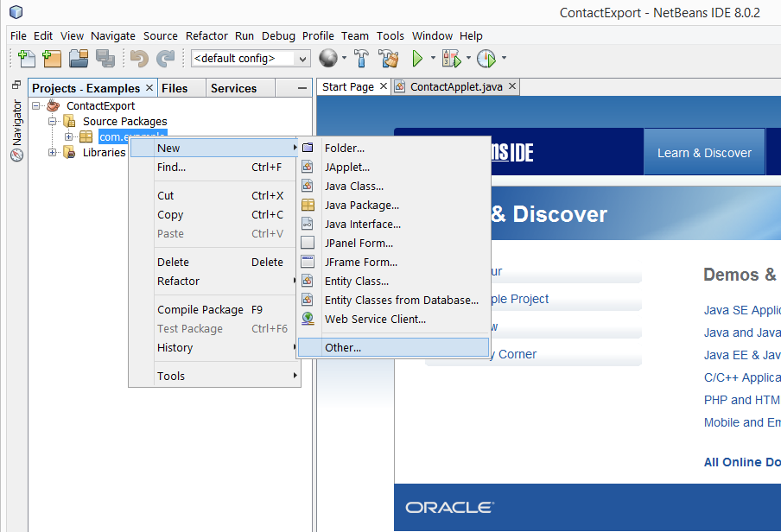Screen dimensions: 781x532
Task: Expand the com.example package node
Action: click(x=69, y=137)
